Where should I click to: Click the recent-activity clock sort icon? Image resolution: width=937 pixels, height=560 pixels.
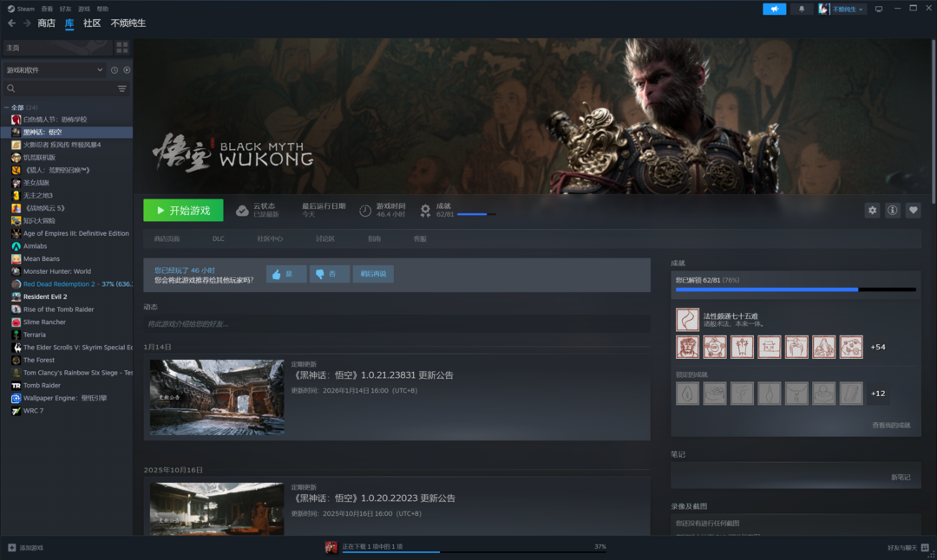tap(114, 70)
